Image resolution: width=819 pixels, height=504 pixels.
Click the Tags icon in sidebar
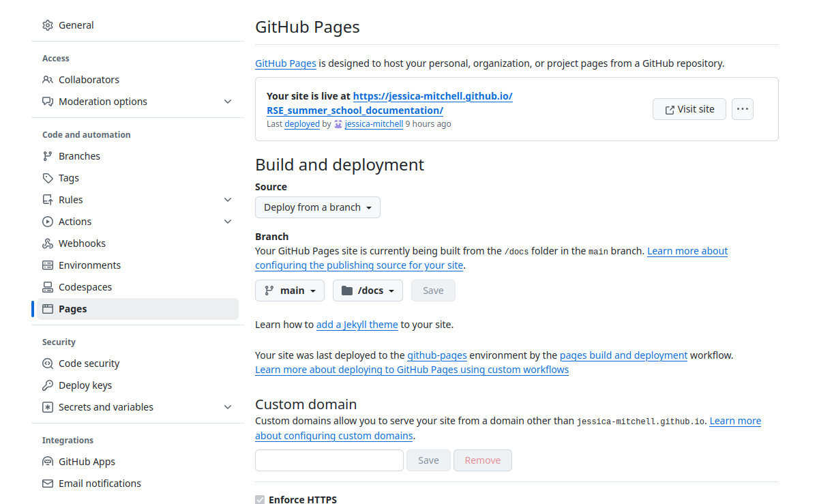(48, 178)
